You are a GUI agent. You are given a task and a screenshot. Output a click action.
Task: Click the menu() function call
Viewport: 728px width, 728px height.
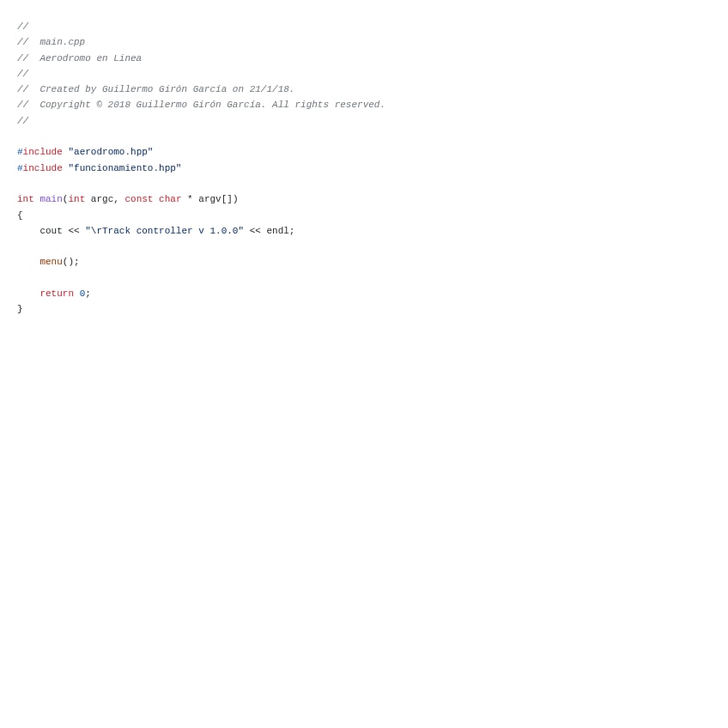[x=59, y=262]
